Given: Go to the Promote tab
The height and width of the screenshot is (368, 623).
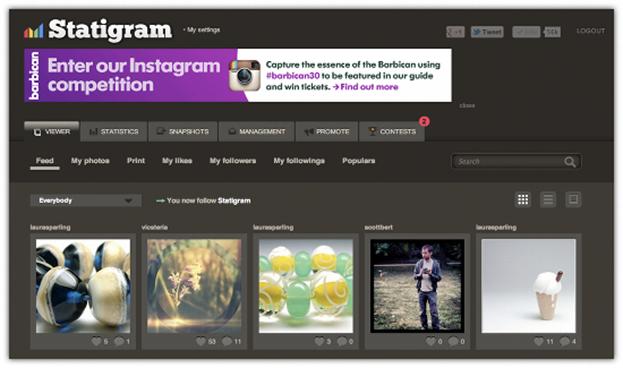Looking at the screenshot, I should pos(327,132).
